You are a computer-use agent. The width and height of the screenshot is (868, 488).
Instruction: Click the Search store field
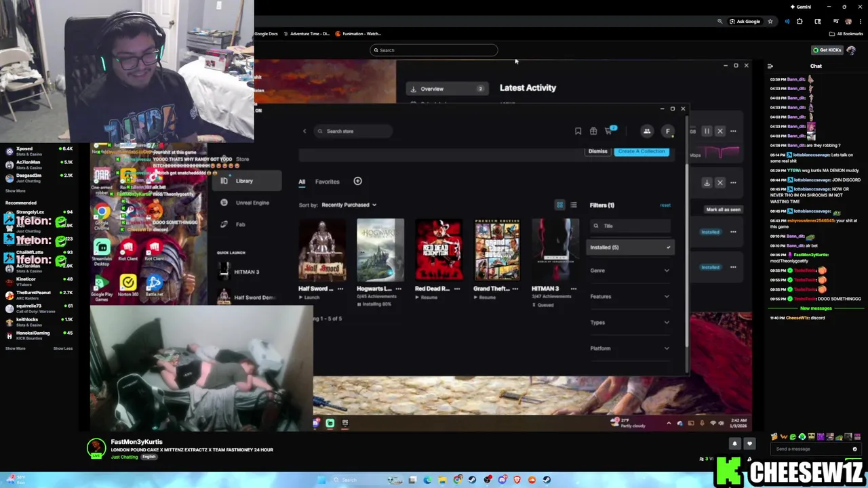pyautogui.click(x=353, y=131)
